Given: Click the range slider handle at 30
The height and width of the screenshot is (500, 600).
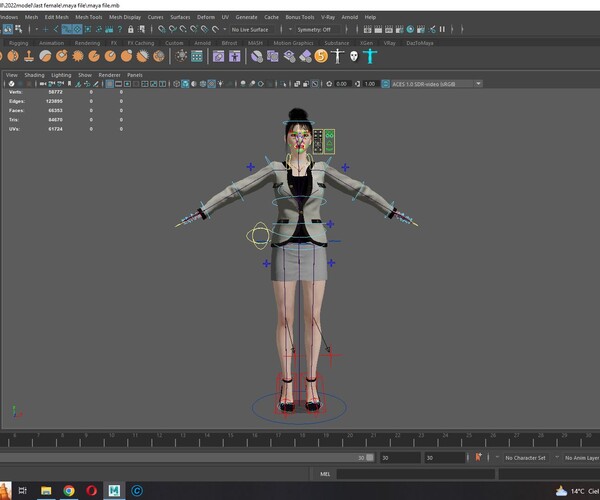Looking at the screenshot, I should tap(370, 458).
